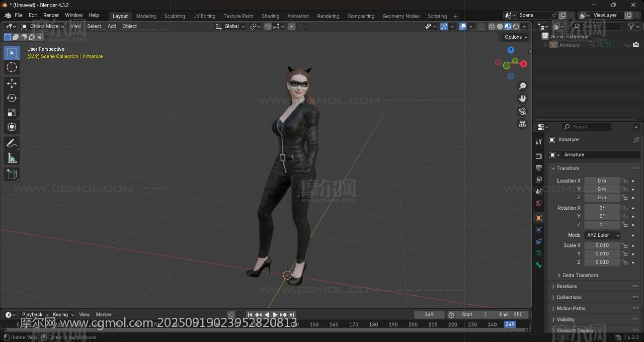
Task: Open the timeline Playback menu
Action: pyautogui.click(x=35, y=315)
